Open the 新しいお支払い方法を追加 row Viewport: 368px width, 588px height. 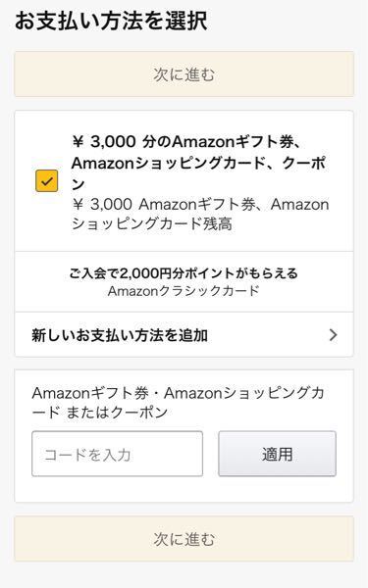coord(184,334)
